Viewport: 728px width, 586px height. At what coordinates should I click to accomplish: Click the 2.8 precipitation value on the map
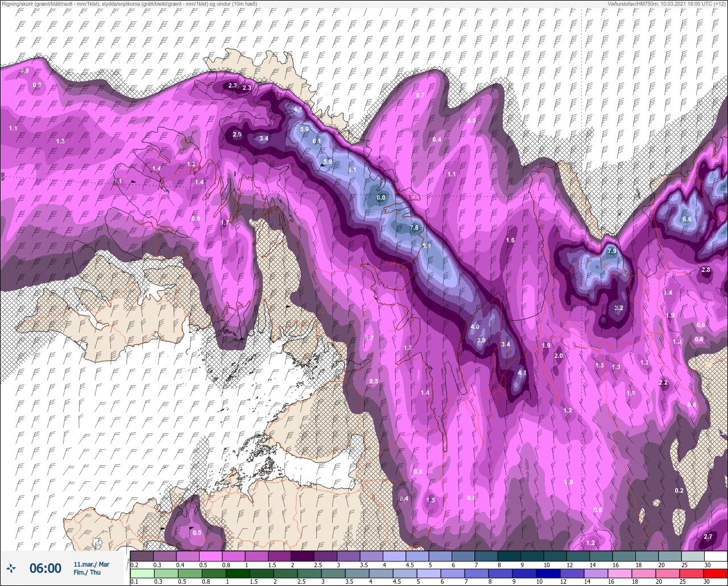tap(706, 270)
